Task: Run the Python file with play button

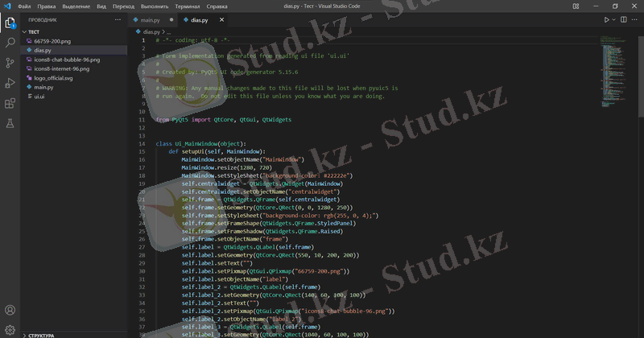Action: (607, 19)
